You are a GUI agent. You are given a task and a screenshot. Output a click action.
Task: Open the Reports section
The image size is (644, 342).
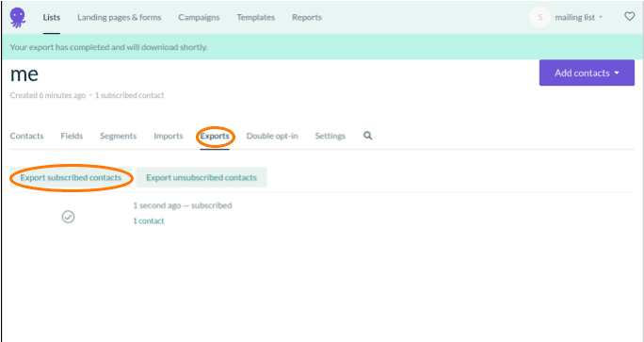pyautogui.click(x=307, y=17)
